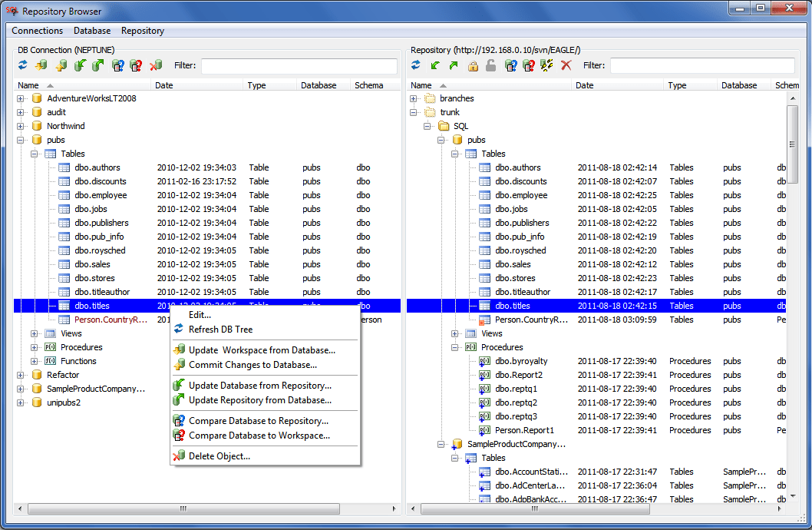The image size is (812, 530).
Task: Click the Refresh icon in DB Connection toolbar
Action: coord(23,66)
